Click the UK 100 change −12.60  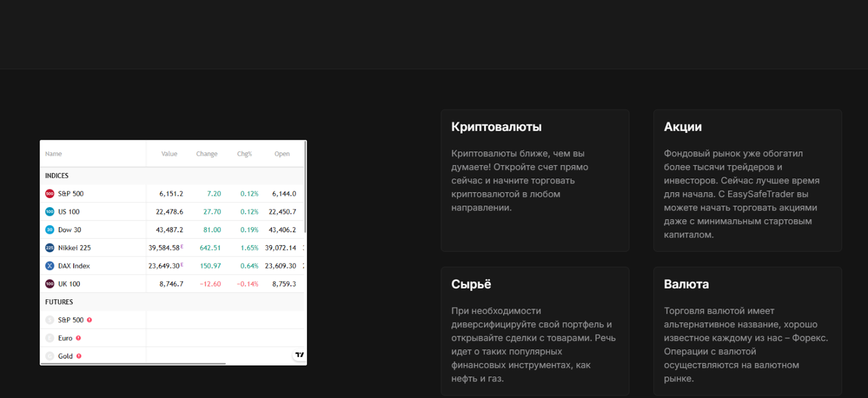click(210, 284)
